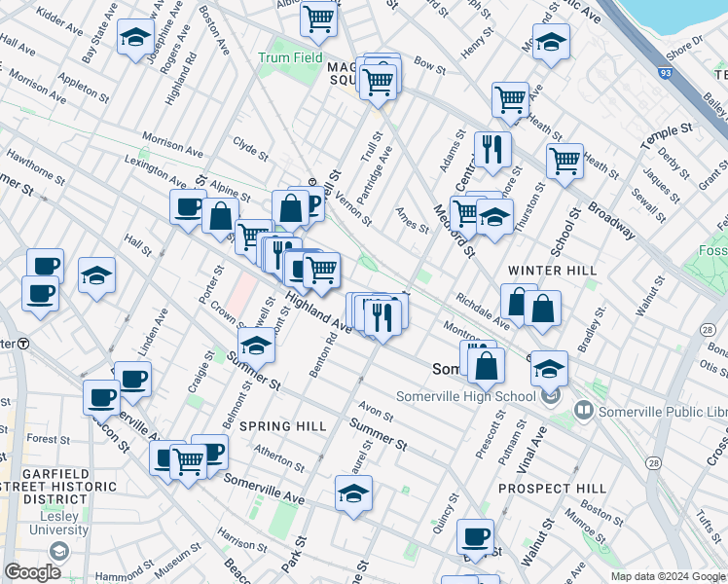Click the Lesley University place icon
The width and height of the screenshot is (728, 584).
60,551
